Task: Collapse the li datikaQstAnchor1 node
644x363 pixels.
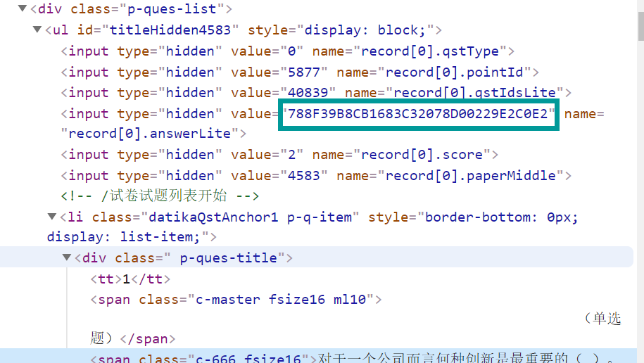Action: [52, 217]
